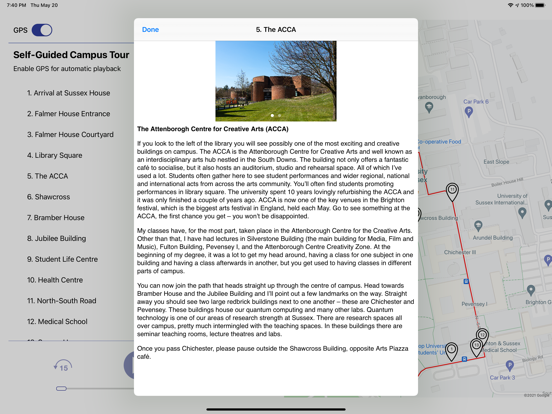Image resolution: width=552 pixels, height=414 pixels.
Task: Toggle the GPS switch
Action: [42, 30]
